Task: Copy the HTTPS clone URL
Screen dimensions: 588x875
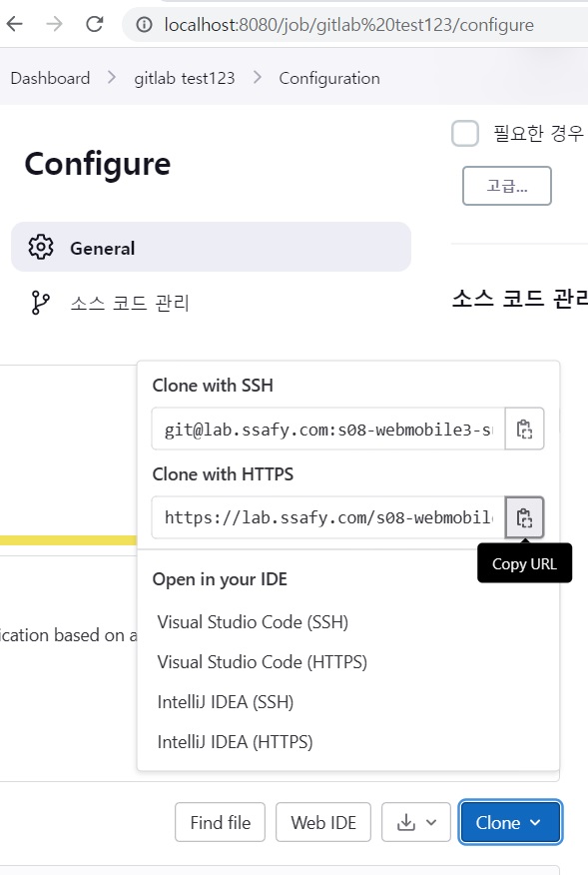Action: point(524,517)
